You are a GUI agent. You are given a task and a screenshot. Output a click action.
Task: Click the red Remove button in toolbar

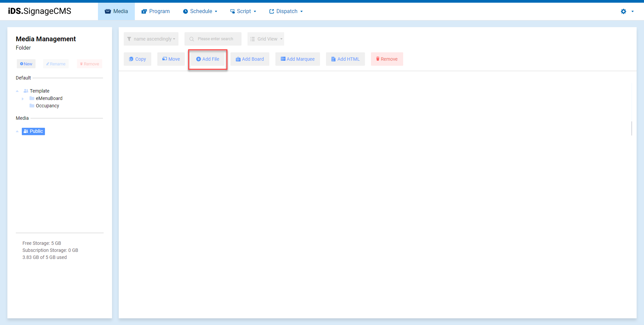(387, 59)
